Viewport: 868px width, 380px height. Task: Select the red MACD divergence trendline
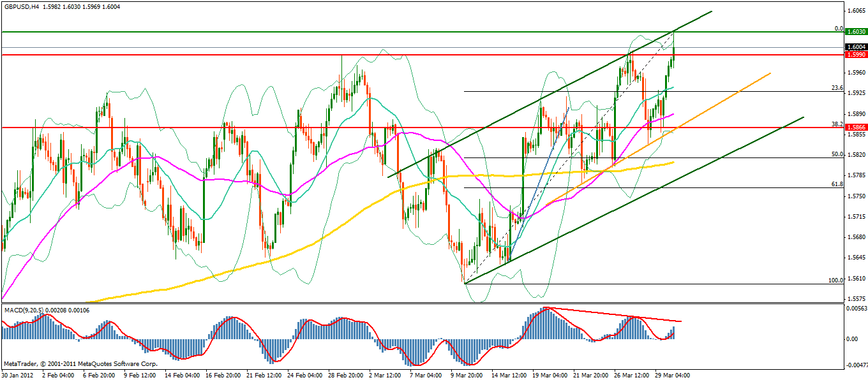tap(613, 314)
